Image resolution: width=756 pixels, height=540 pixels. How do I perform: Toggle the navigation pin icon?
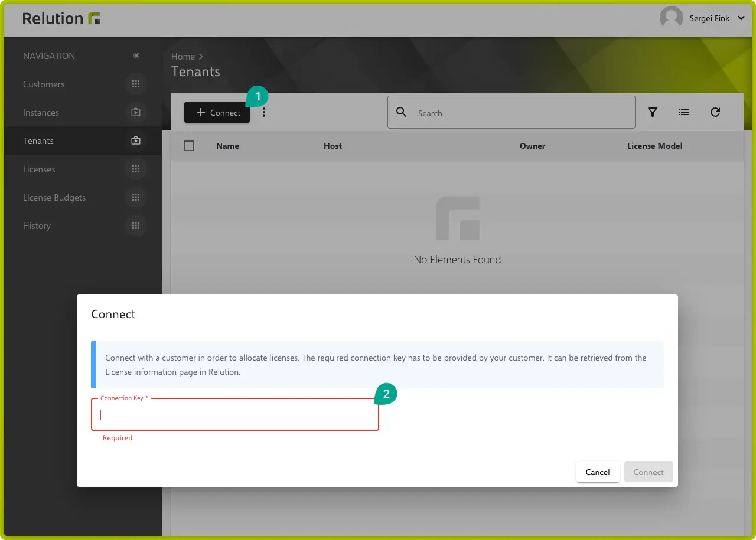[136, 56]
